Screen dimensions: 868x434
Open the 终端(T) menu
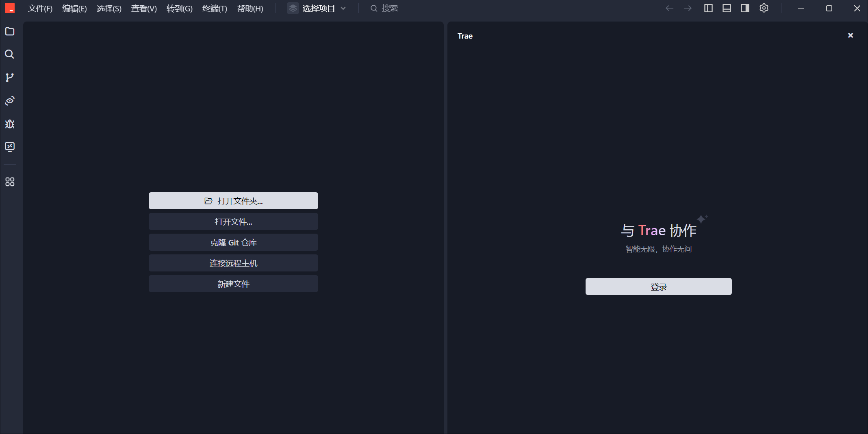click(215, 8)
